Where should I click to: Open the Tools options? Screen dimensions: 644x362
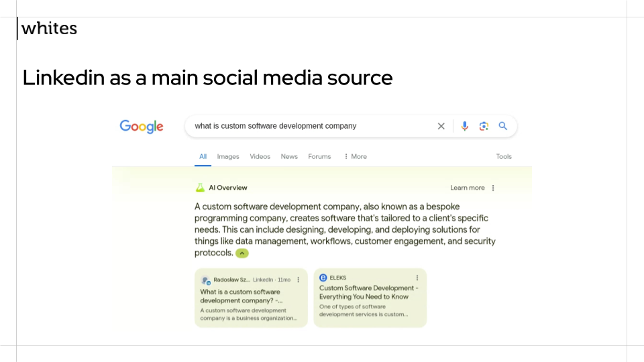[x=504, y=156]
